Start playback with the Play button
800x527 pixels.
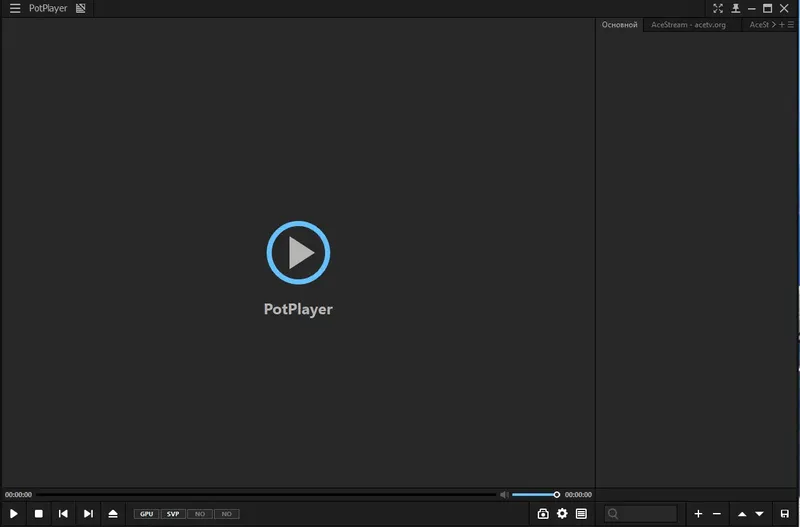pos(14,514)
